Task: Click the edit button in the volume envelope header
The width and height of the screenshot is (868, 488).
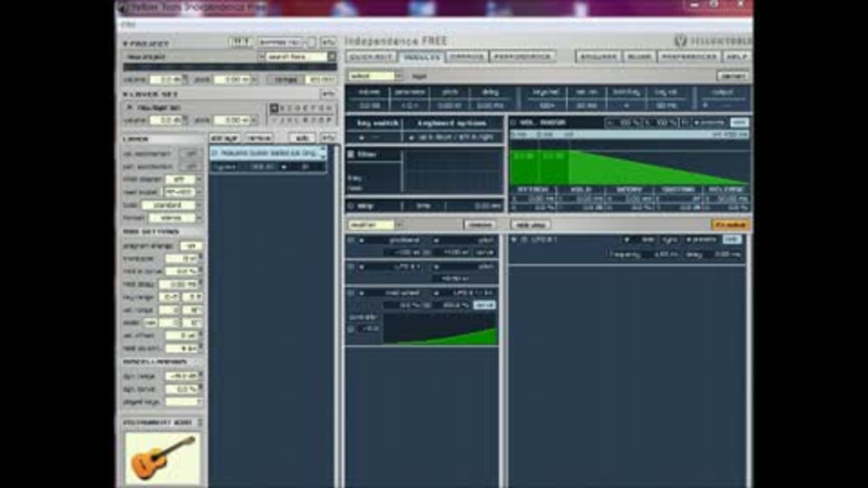Action: 739,122
